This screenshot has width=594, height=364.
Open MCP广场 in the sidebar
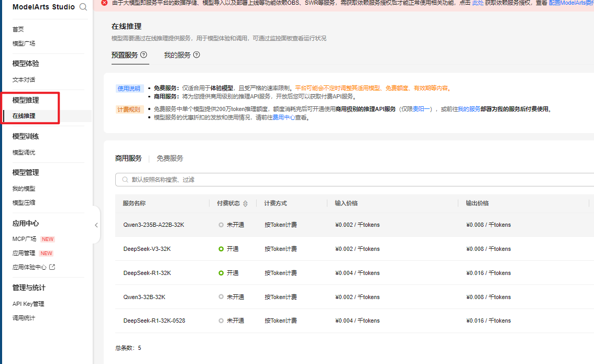point(24,239)
